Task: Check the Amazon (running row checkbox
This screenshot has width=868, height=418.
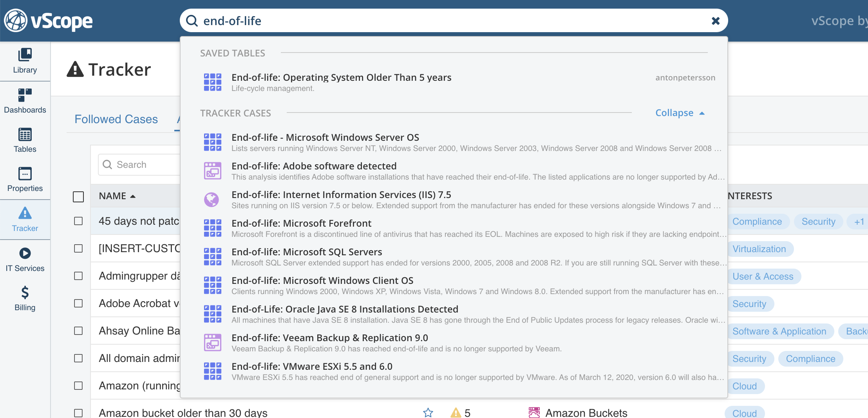Action: click(x=78, y=386)
